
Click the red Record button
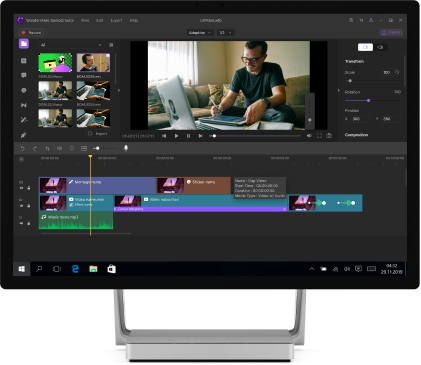point(31,33)
